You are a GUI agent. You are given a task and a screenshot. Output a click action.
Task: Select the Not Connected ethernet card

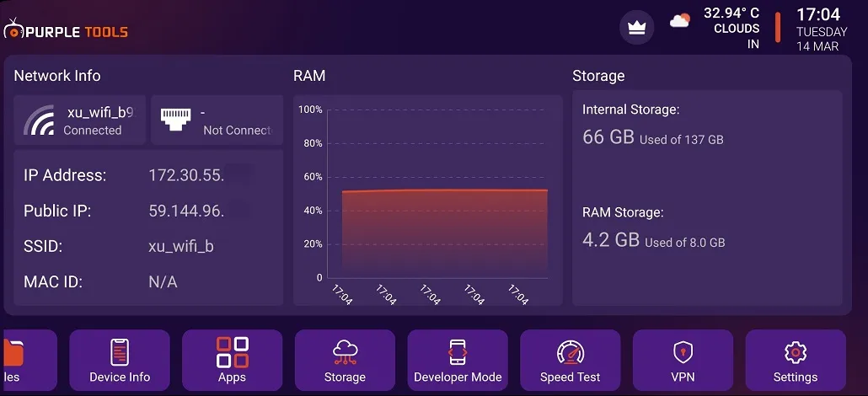click(x=217, y=120)
